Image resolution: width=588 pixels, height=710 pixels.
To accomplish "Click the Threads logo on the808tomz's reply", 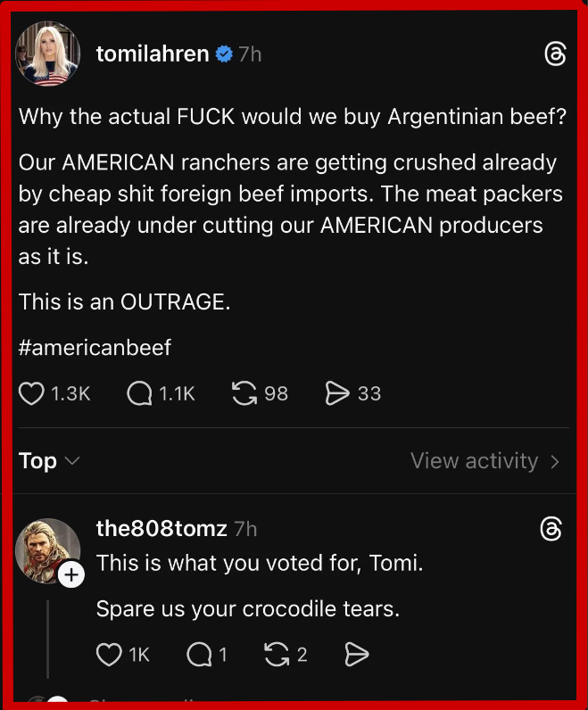I will [551, 529].
